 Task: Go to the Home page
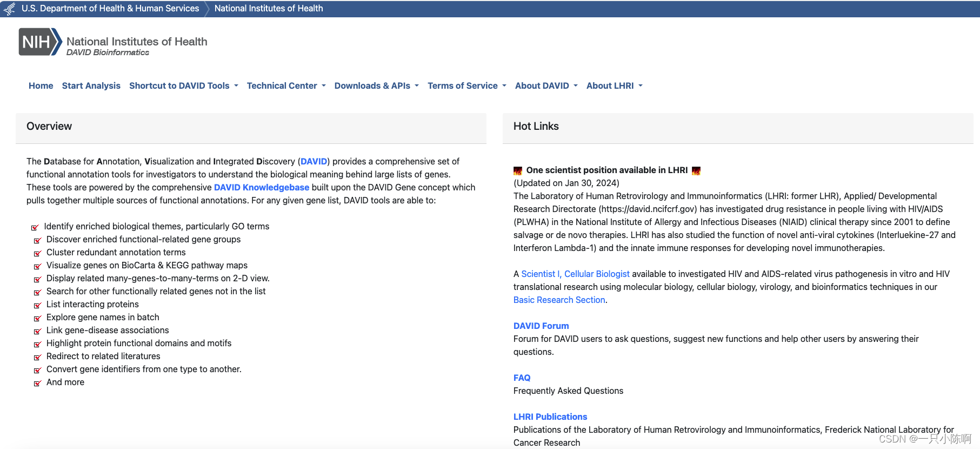point(41,85)
